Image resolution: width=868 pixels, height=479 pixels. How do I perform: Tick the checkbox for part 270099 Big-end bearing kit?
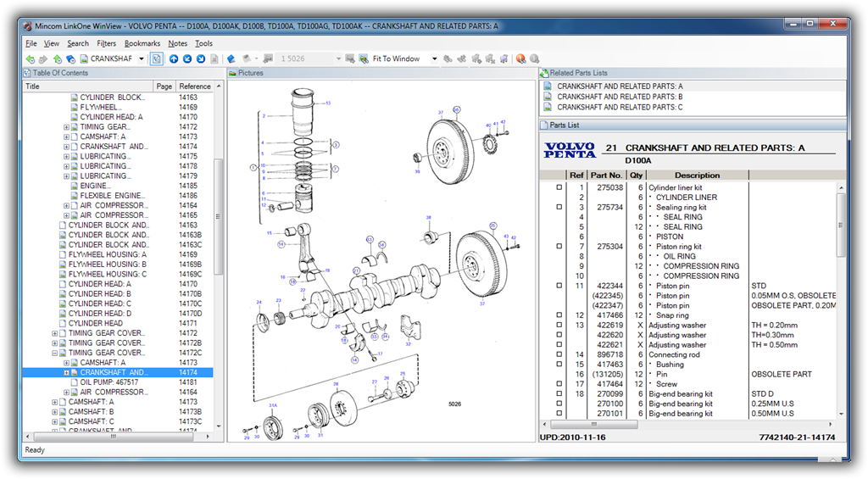[x=559, y=393]
